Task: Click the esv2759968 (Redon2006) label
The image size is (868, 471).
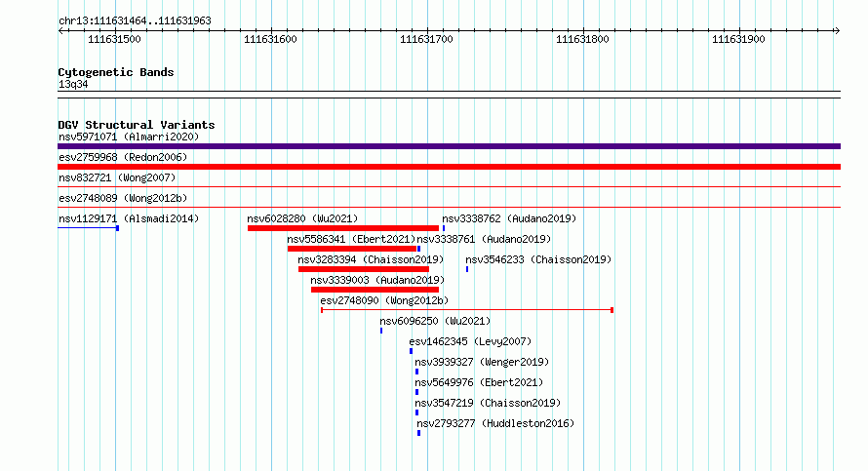Action: pyautogui.click(x=123, y=157)
